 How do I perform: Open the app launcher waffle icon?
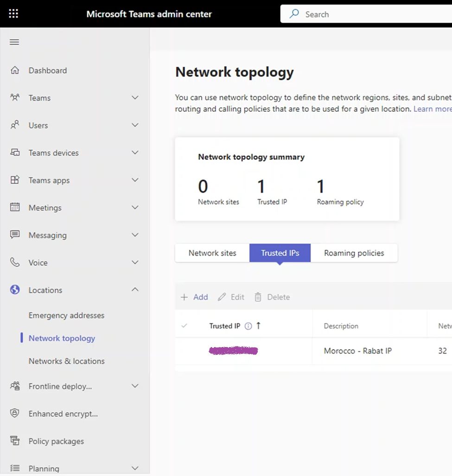tap(13, 14)
